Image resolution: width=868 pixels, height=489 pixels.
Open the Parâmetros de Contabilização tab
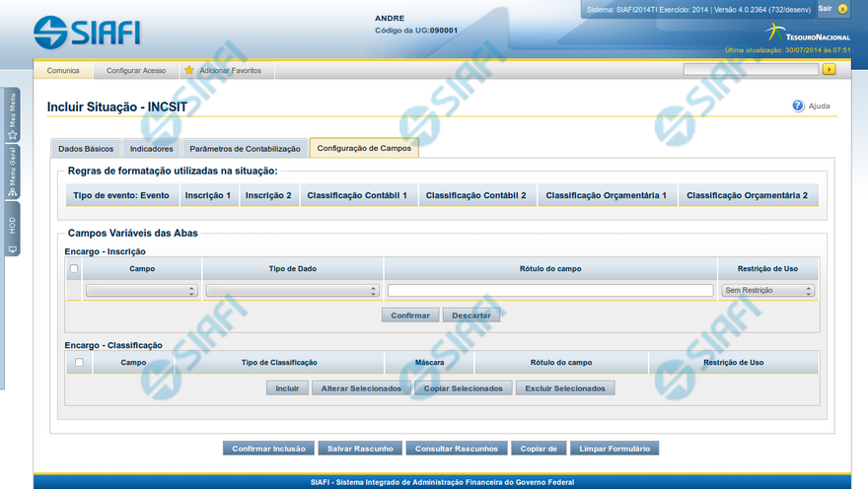pos(245,149)
